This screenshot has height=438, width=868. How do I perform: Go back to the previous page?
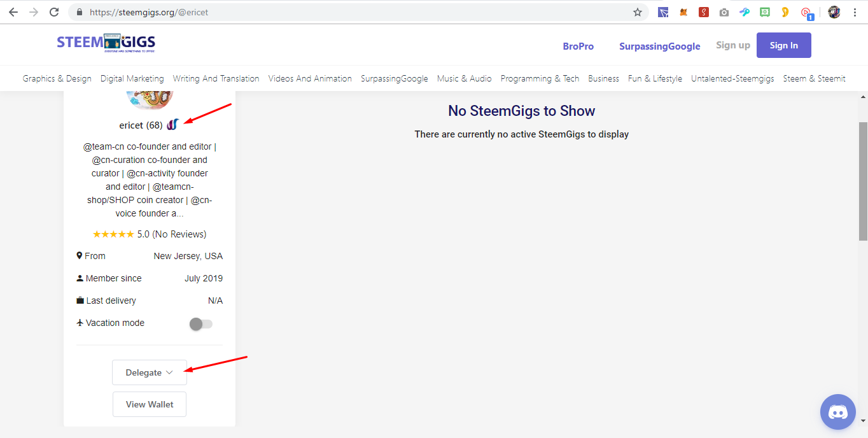click(x=13, y=12)
